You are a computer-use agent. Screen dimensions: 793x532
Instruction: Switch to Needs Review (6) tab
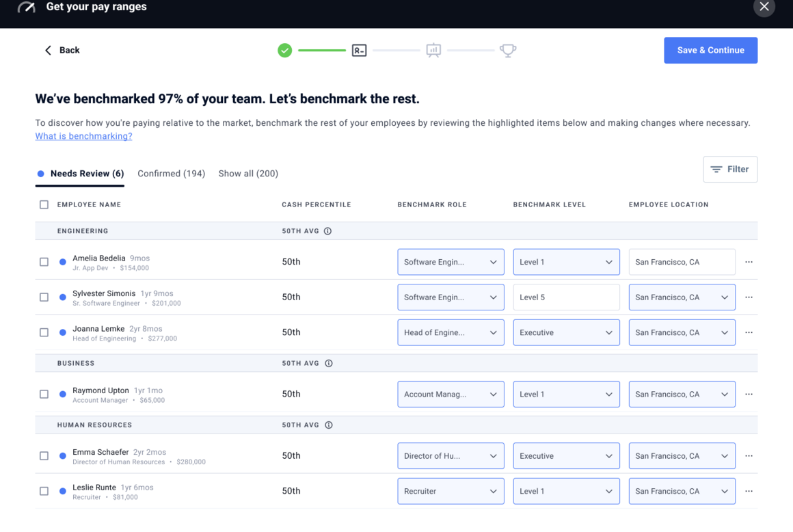coord(81,174)
